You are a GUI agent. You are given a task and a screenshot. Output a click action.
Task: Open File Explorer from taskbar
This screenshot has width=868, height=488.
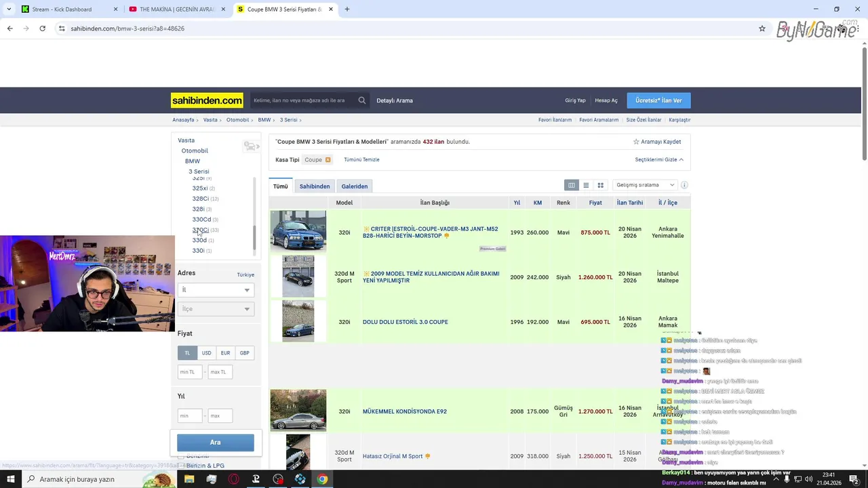189,479
